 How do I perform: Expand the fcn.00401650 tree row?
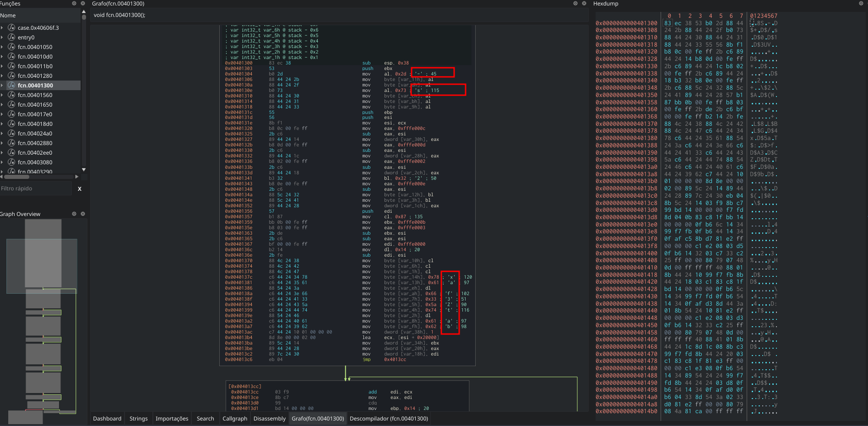point(2,104)
